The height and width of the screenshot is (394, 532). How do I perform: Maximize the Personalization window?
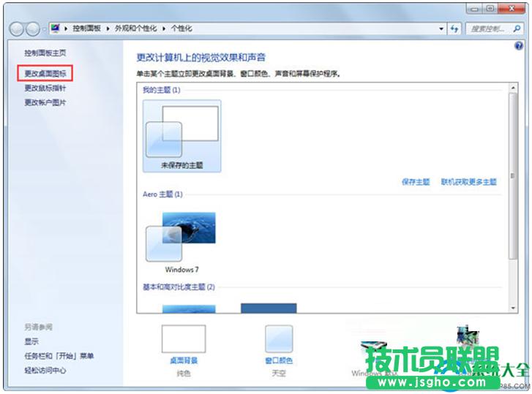tap(490, 9)
